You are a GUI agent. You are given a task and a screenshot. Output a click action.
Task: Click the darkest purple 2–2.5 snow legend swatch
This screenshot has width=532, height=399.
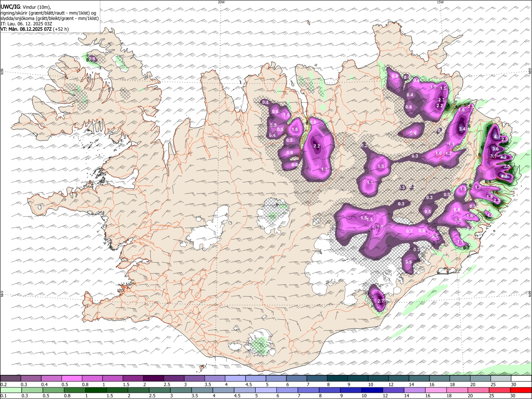pyautogui.click(x=153, y=378)
